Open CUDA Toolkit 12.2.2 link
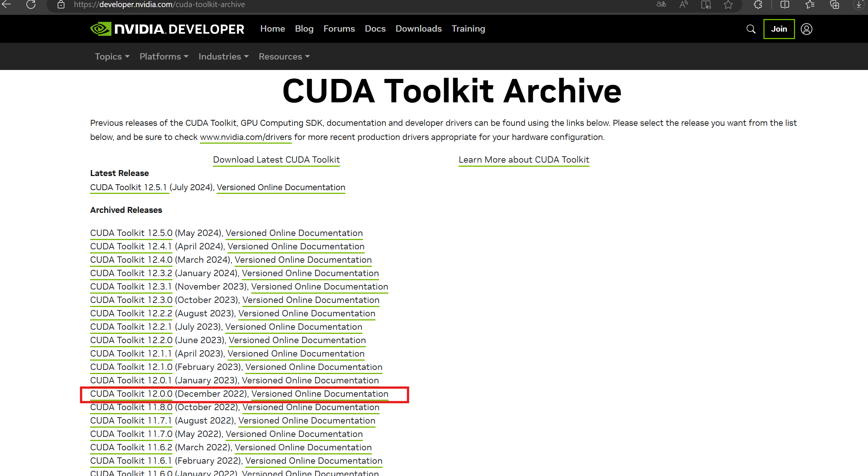The image size is (868, 476). pos(131,313)
